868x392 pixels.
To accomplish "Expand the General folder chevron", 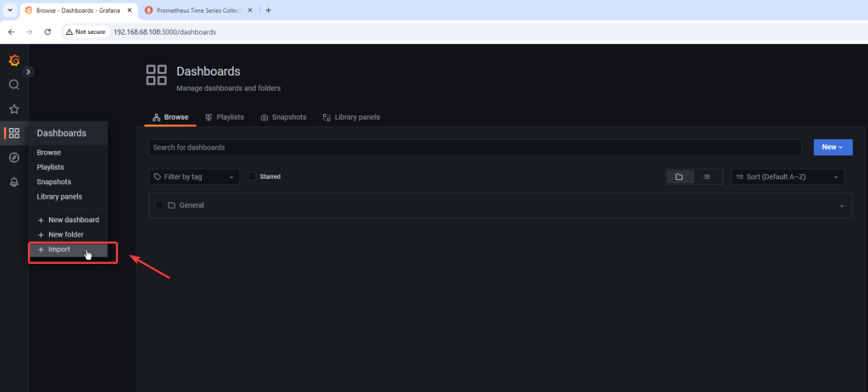I will pyautogui.click(x=842, y=205).
